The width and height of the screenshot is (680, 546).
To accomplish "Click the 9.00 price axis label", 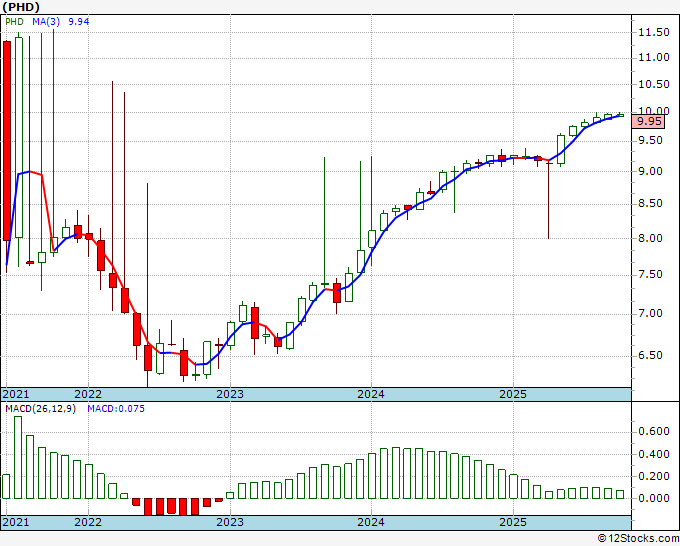I will point(650,171).
